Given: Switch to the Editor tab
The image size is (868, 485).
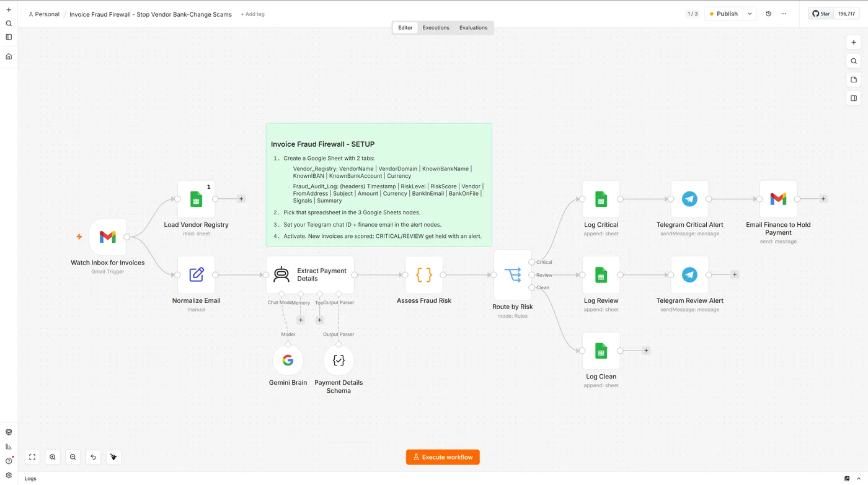Looking at the screenshot, I should point(405,27).
